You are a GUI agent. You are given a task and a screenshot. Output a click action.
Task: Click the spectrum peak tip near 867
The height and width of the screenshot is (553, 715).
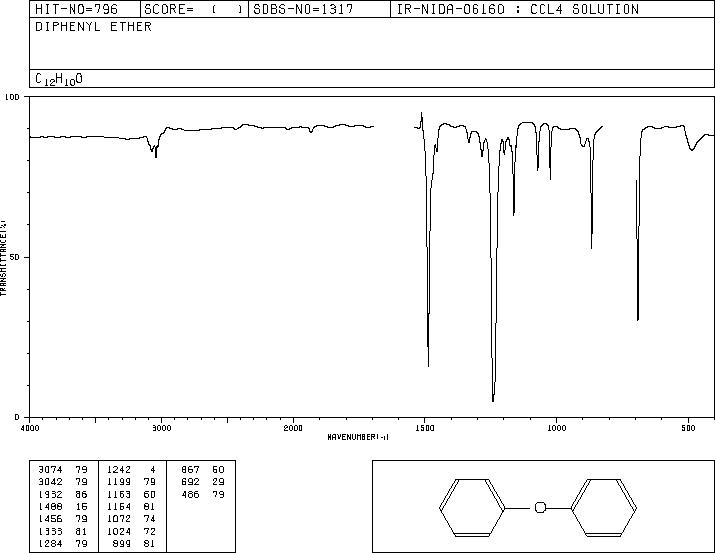[x=591, y=248]
